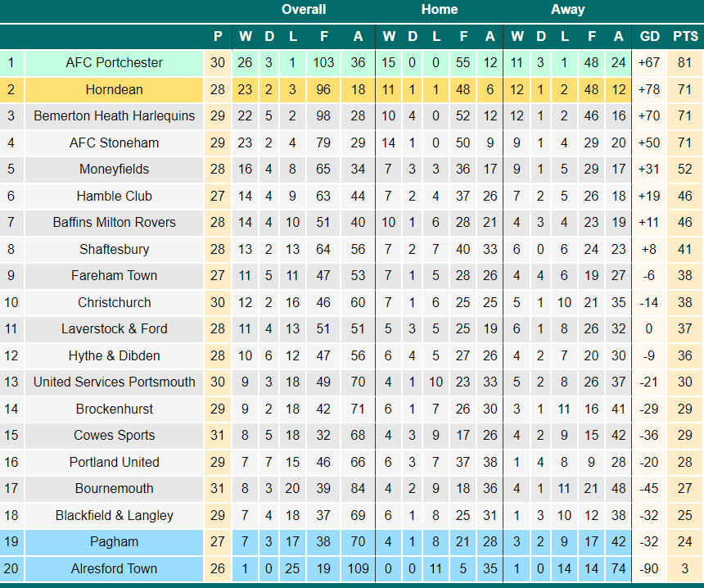704x588 pixels.
Task: Select Bemerton Heath Harlequins team name
Action: pos(114,116)
